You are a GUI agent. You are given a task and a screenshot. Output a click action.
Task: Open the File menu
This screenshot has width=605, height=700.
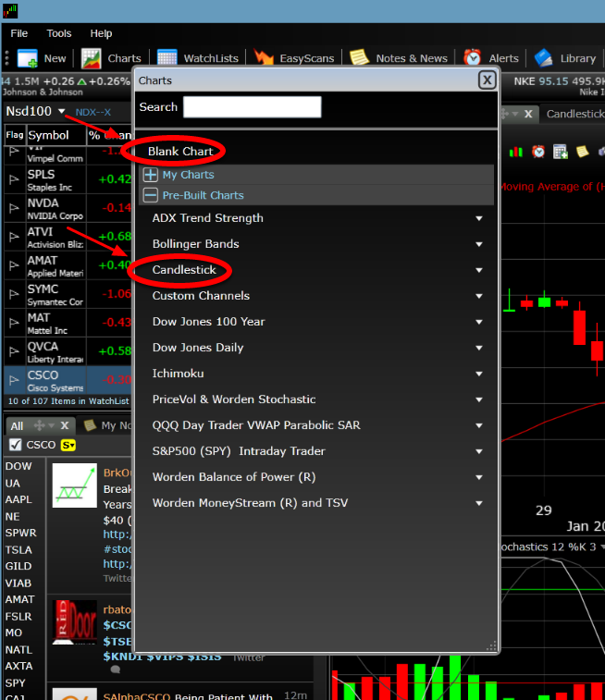[x=19, y=33]
